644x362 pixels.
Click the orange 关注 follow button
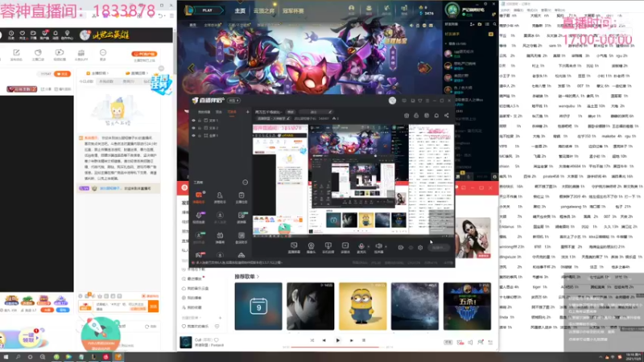(x=63, y=74)
